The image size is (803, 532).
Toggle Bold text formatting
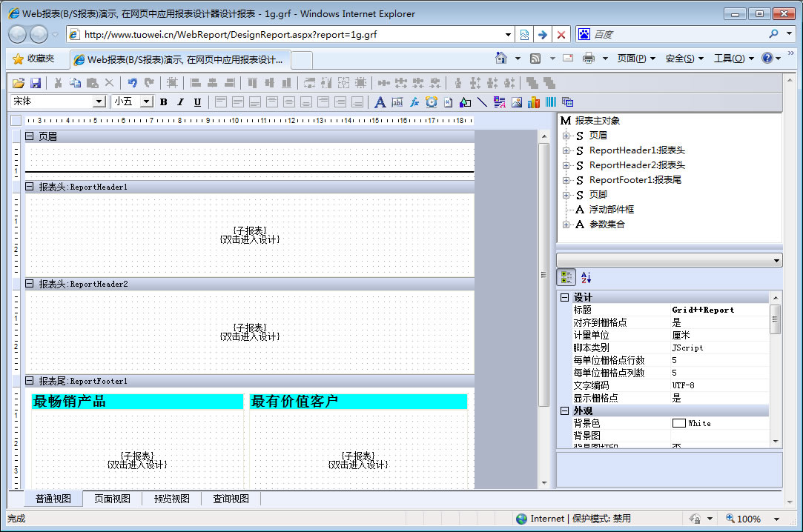tap(163, 102)
